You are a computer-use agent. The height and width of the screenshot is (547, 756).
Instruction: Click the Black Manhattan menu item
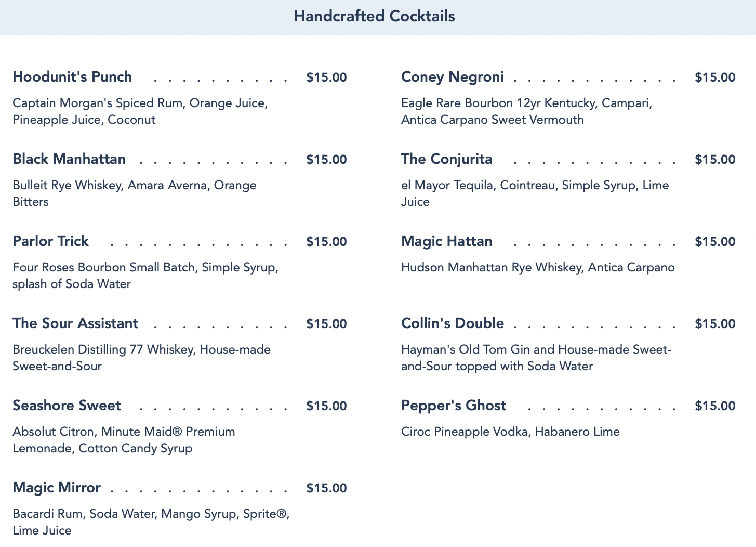[69, 159]
